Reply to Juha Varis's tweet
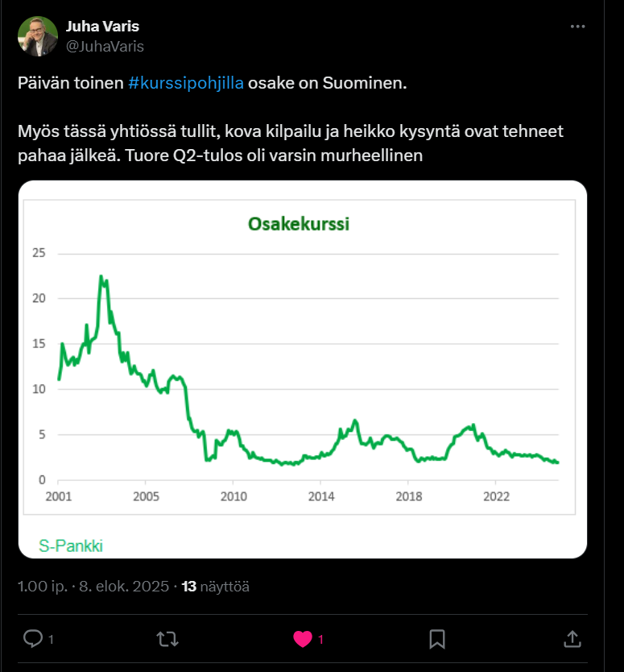 33,639
